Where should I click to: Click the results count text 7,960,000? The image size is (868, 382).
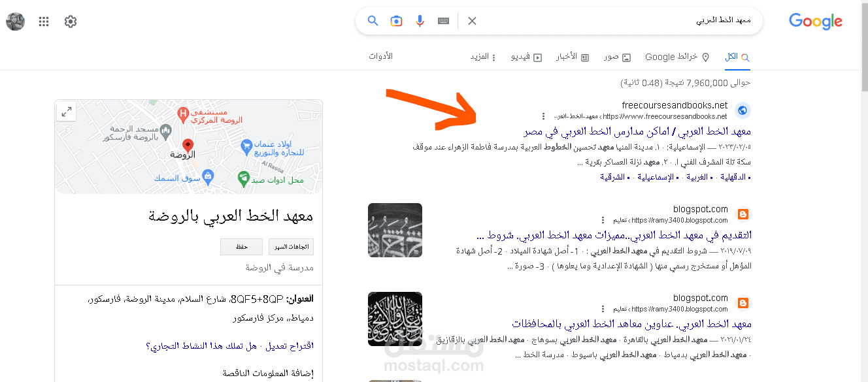685,83
